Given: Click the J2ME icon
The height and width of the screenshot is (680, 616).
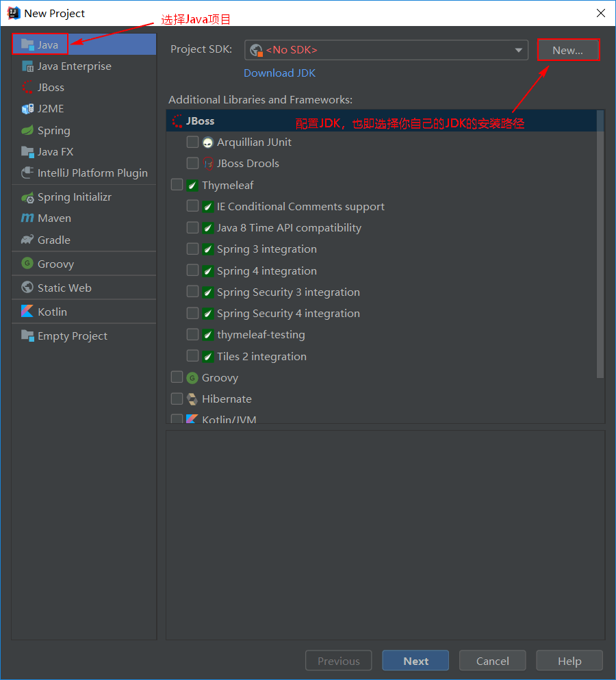Looking at the screenshot, I should [x=27, y=109].
